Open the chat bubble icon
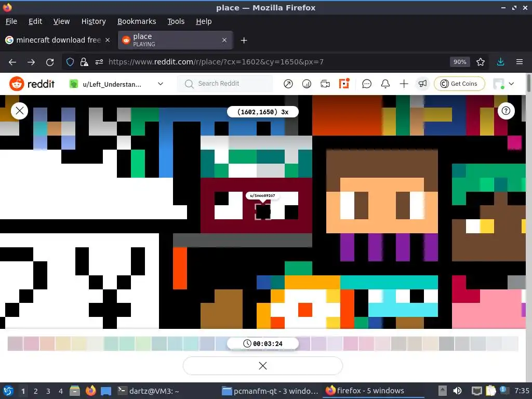Screen dimensions: 532x399 [x=367, y=84]
